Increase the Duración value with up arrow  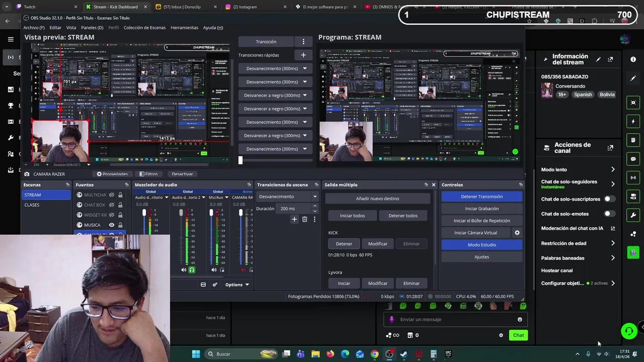click(315, 206)
